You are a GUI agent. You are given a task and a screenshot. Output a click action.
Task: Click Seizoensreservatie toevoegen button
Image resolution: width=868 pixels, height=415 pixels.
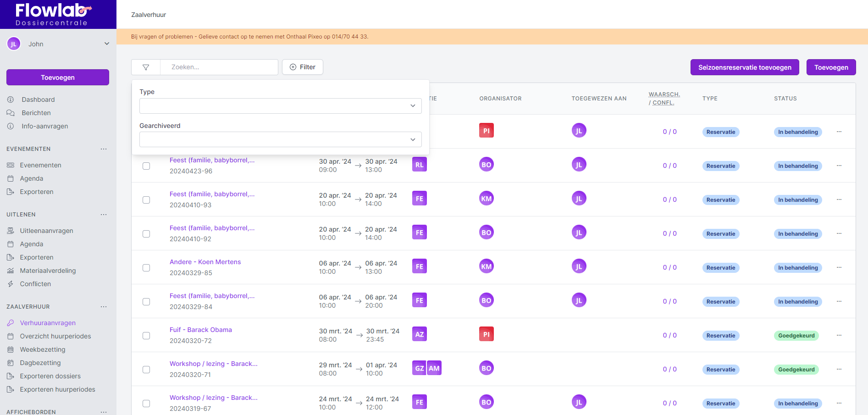[x=744, y=67]
